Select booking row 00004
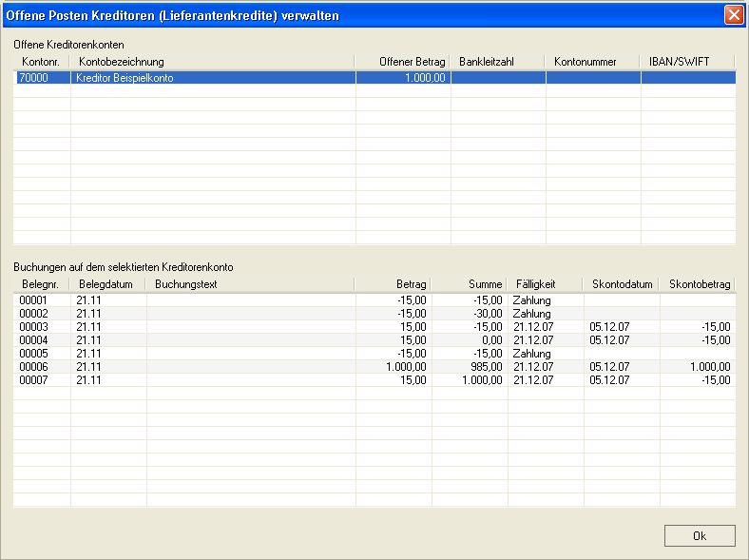749x560 pixels. coord(374,340)
